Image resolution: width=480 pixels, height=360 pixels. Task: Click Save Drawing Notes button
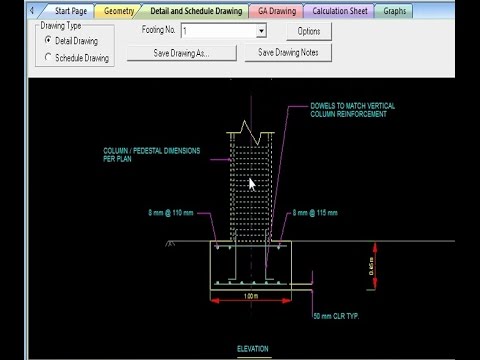click(x=288, y=53)
